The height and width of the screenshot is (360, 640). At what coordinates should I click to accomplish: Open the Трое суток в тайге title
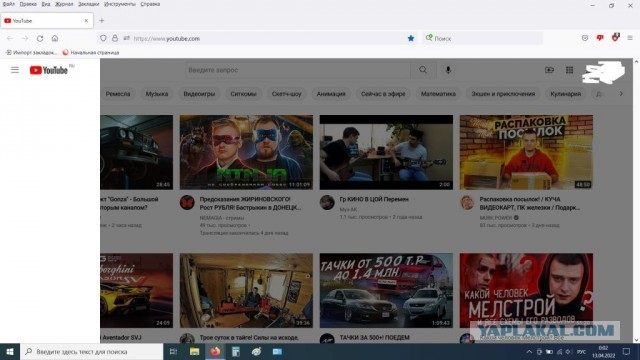point(249,338)
